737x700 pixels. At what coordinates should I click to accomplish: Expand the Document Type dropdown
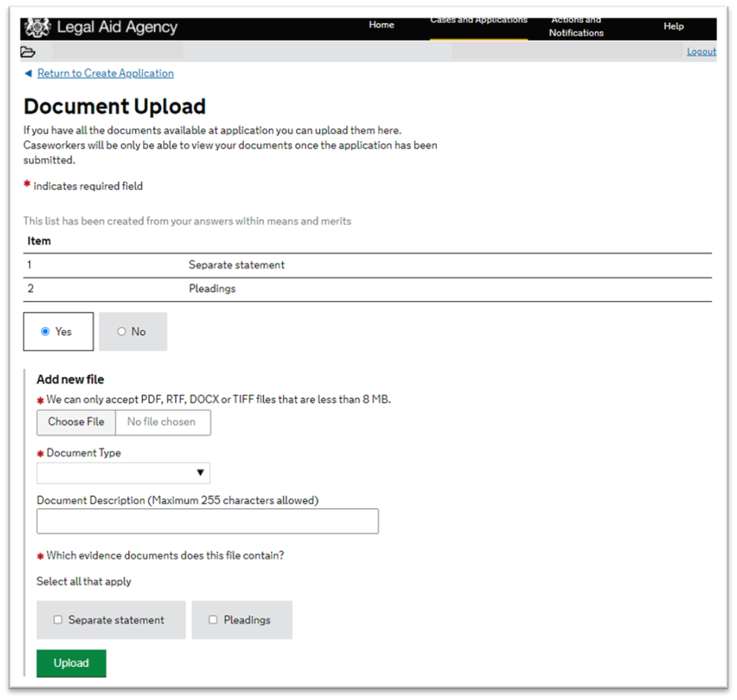pos(123,473)
